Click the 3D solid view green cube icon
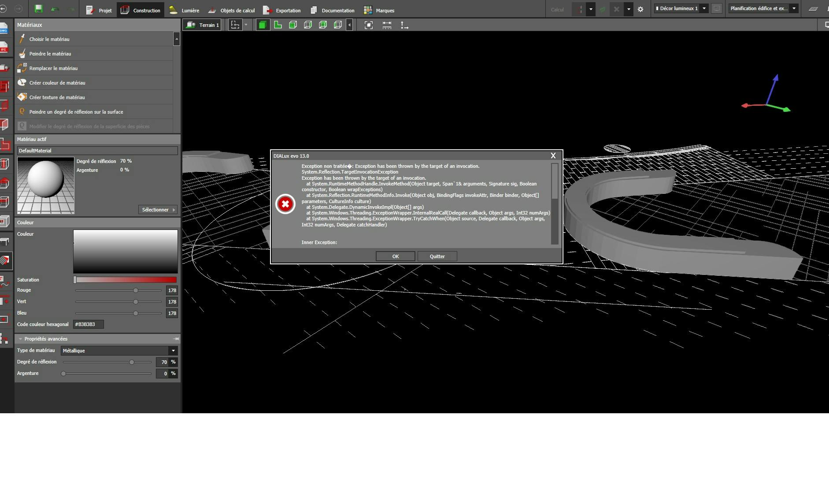829x504 pixels. 263,25
